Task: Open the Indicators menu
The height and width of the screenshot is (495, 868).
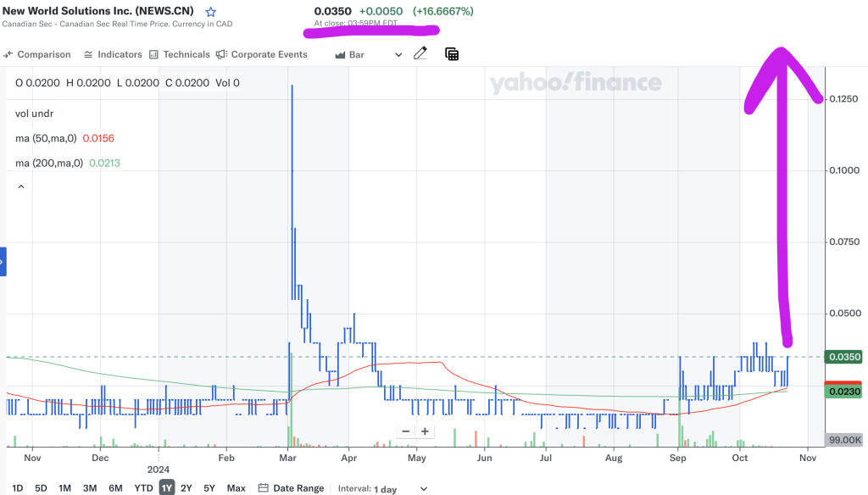Action: click(113, 54)
